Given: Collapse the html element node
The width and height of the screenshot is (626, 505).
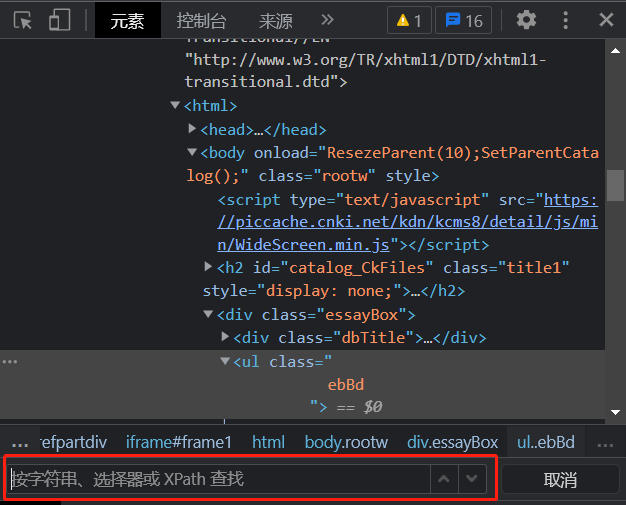Looking at the screenshot, I should [175, 105].
